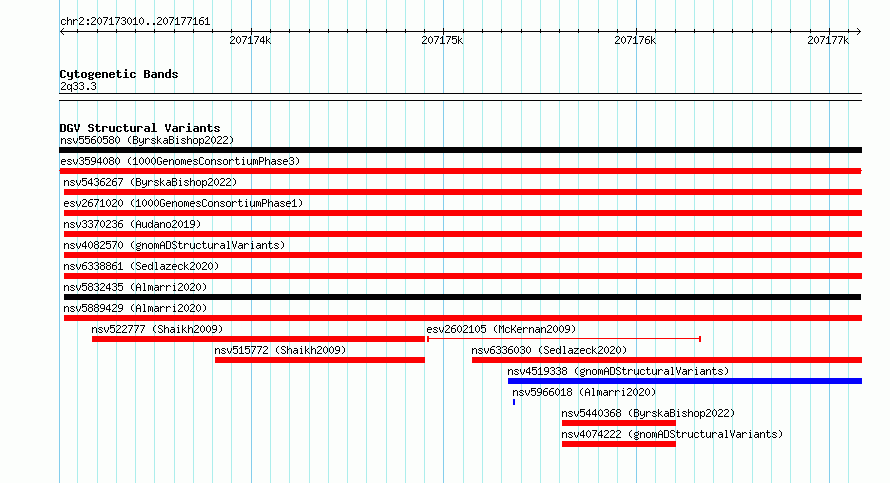Click the blue nsv4519338 variant bar
The height and width of the screenshot is (483, 890).
(x=685, y=381)
